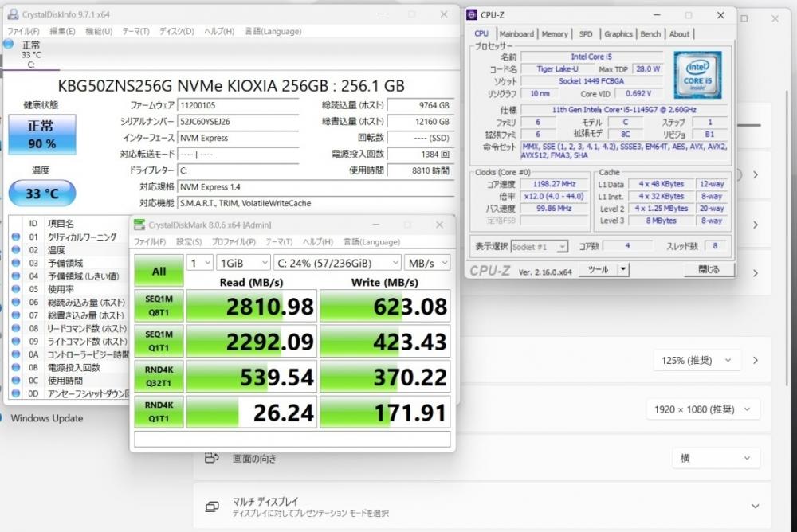Select the C: drive status icon

tap(9, 45)
